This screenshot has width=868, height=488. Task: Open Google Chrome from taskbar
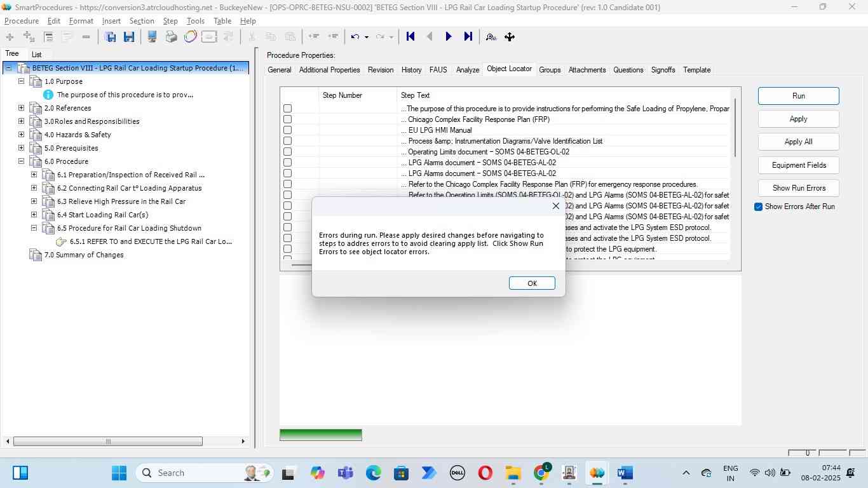pos(541,473)
